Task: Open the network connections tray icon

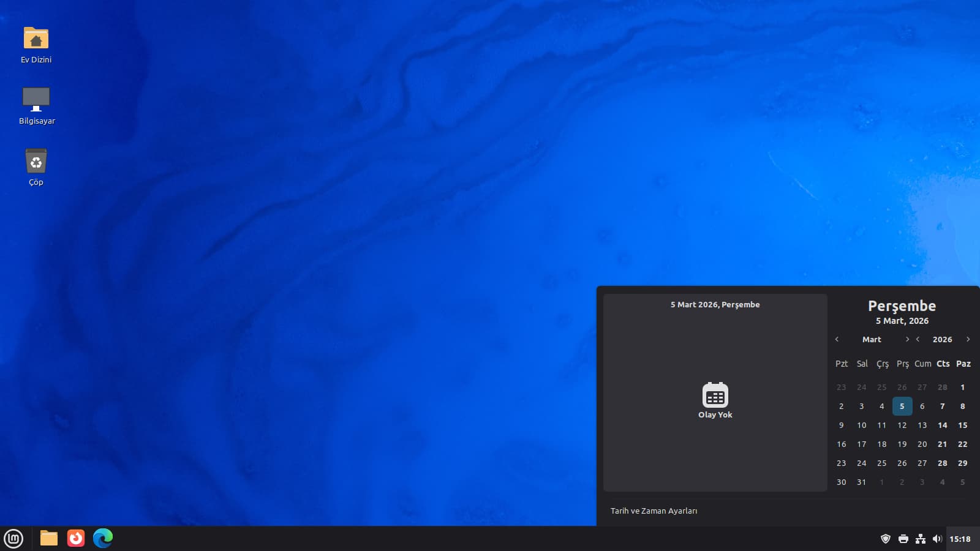Action: click(x=920, y=539)
